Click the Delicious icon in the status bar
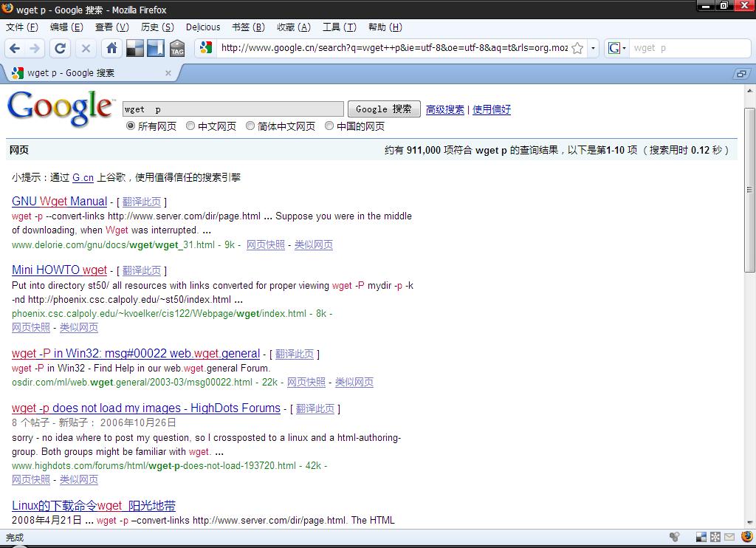The image size is (756, 548). [701, 536]
